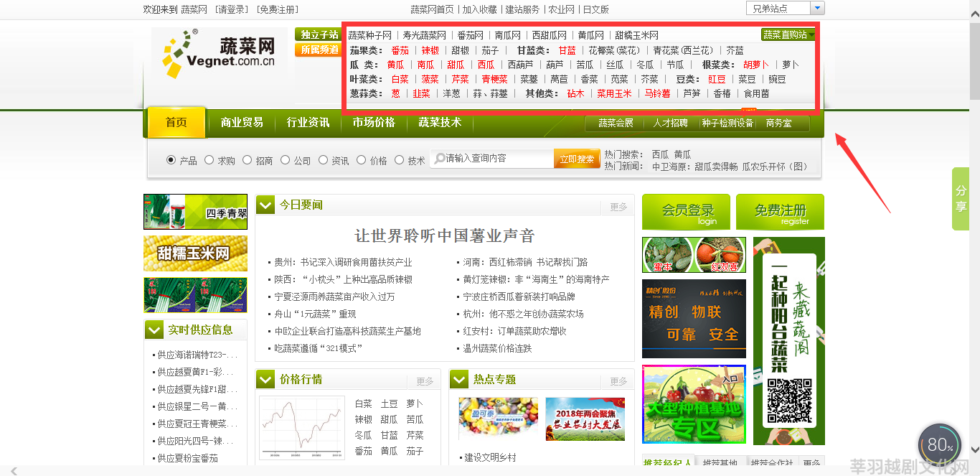Select the 技术 radio button
Image resolution: width=980 pixels, height=476 pixels.
tap(399, 160)
